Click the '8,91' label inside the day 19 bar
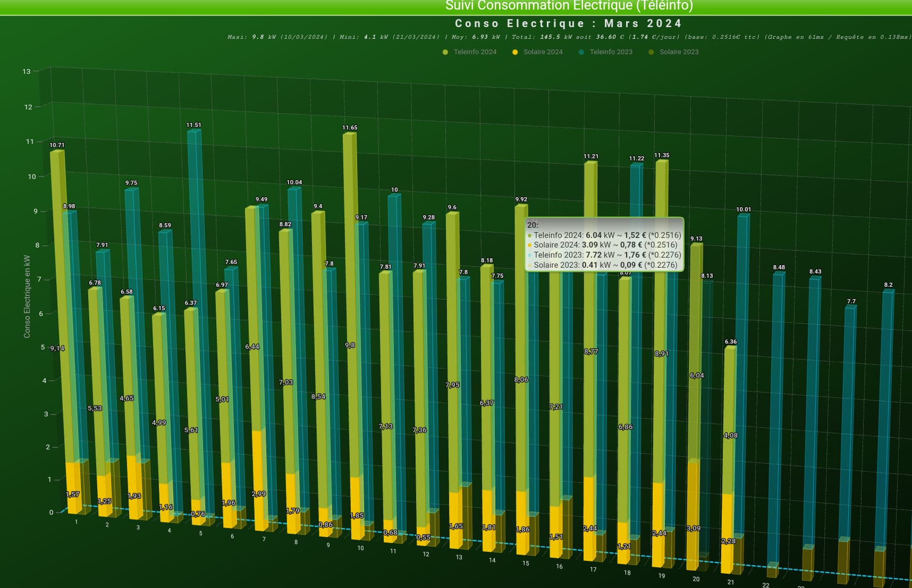This screenshot has width=912, height=588. (662, 354)
